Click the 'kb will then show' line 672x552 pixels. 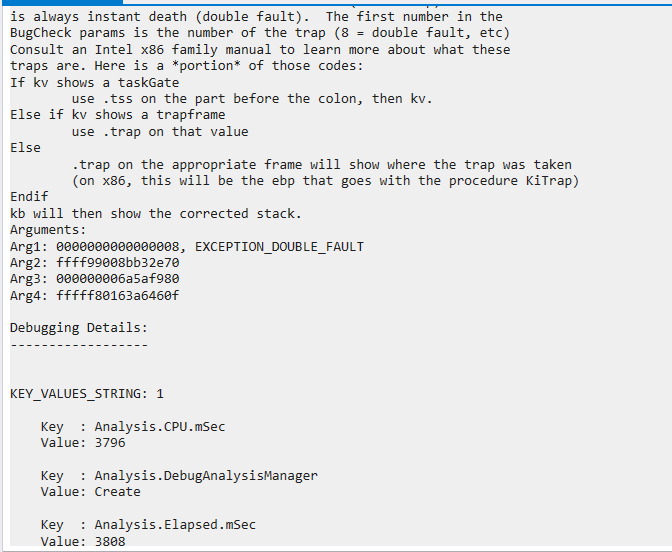point(156,214)
